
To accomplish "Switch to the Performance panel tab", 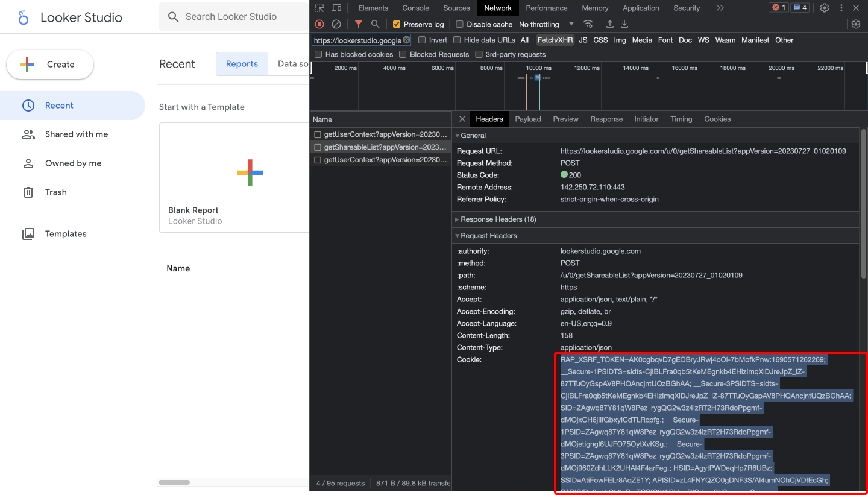I will 547,8.
